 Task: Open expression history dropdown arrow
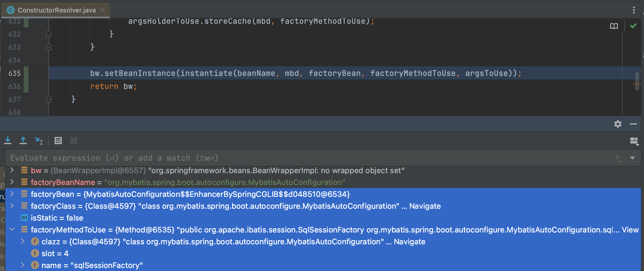(x=632, y=158)
